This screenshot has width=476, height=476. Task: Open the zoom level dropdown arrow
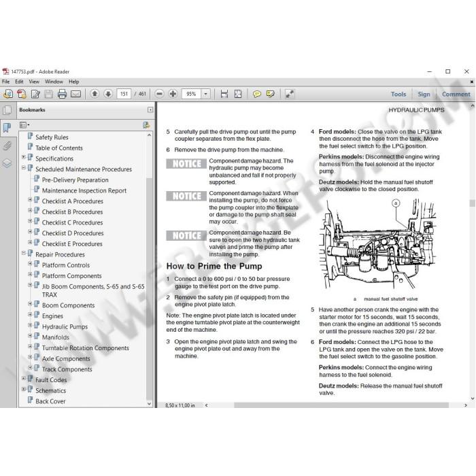[205, 94]
